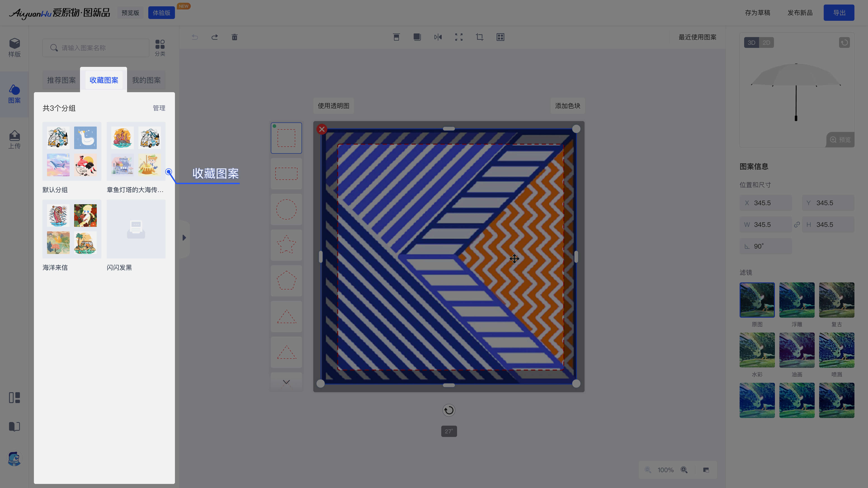
Task: Collapse the pattern panel arrow handle
Action: [184, 238]
